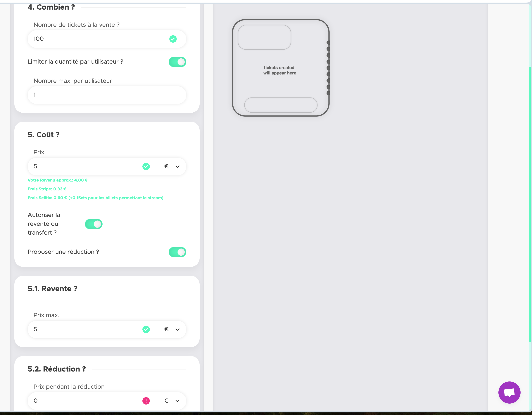Toggle Autoriser la revente ou transfert switch
Viewport: 532px width, 415px height.
[x=94, y=224]
